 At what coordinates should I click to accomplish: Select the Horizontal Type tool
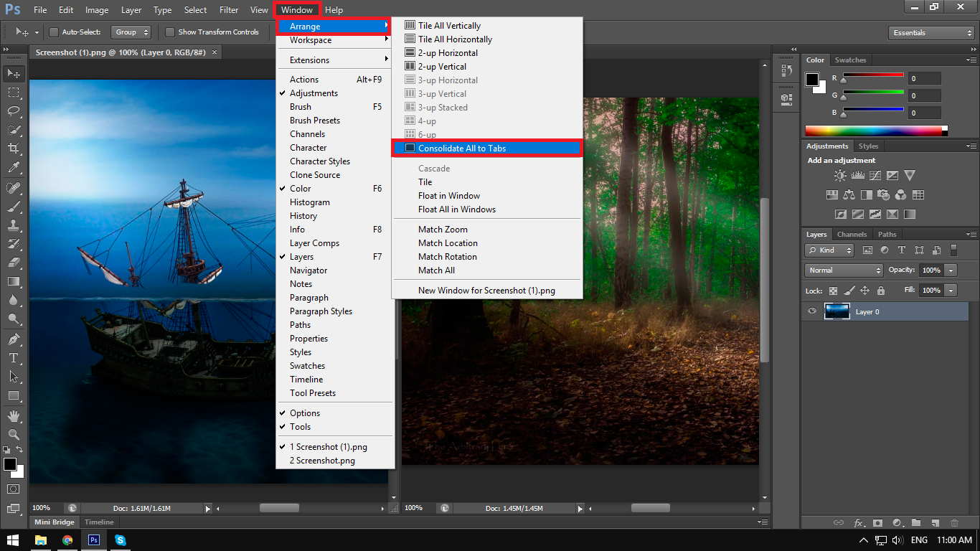[x=14, y=358]
